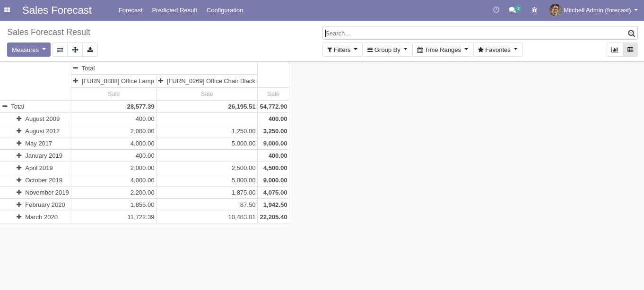The image size is (644, 290).
Task: Open the Configuration menu
Action: coord(225,10)
